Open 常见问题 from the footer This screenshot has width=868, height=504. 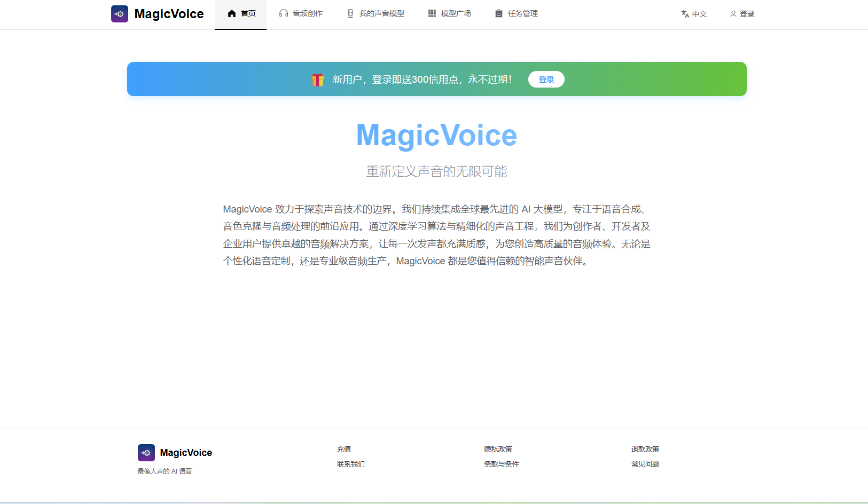[x=645, y=464]
